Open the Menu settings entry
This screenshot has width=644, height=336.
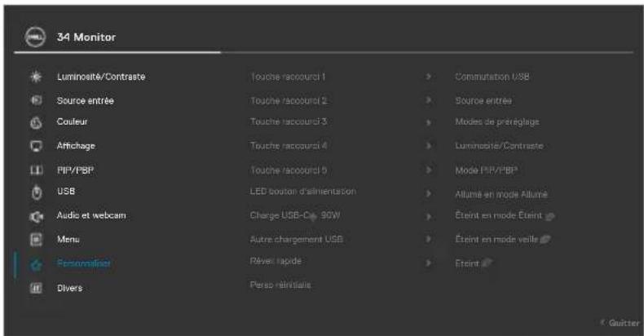(68, 239)
